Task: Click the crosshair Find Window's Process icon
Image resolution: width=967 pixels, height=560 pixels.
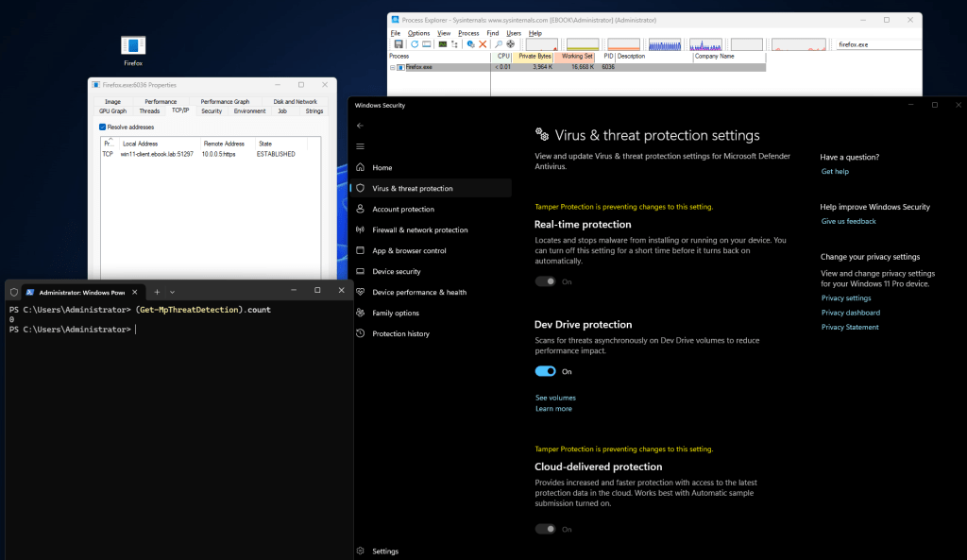Action: click(x=511, y=44)
